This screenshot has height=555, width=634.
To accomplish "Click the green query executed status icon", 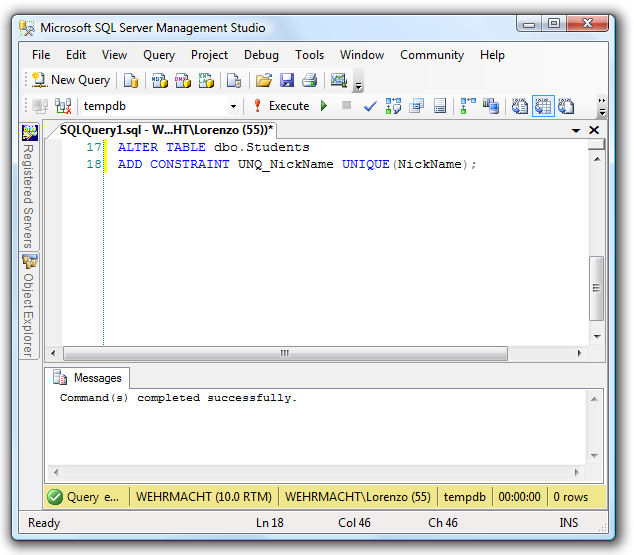I will pos(55,497).
